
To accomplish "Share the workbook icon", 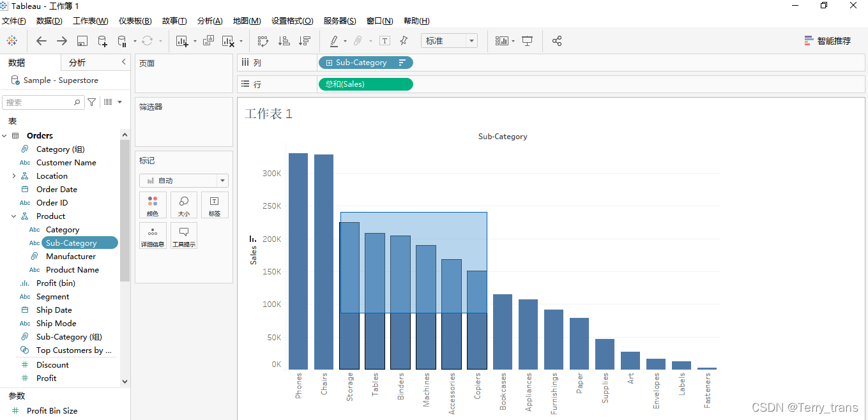I will click(x=557, y=41).
